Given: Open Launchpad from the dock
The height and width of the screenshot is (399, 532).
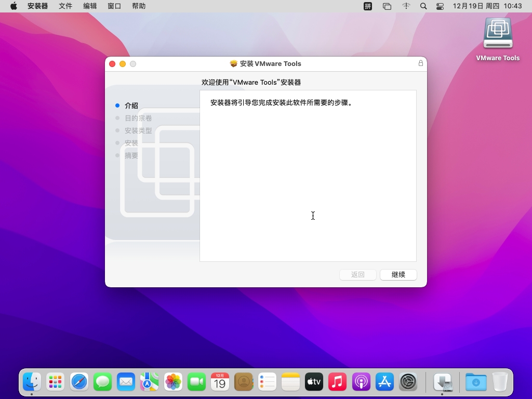Looking at the screenshot, I should tap(55, 382).
